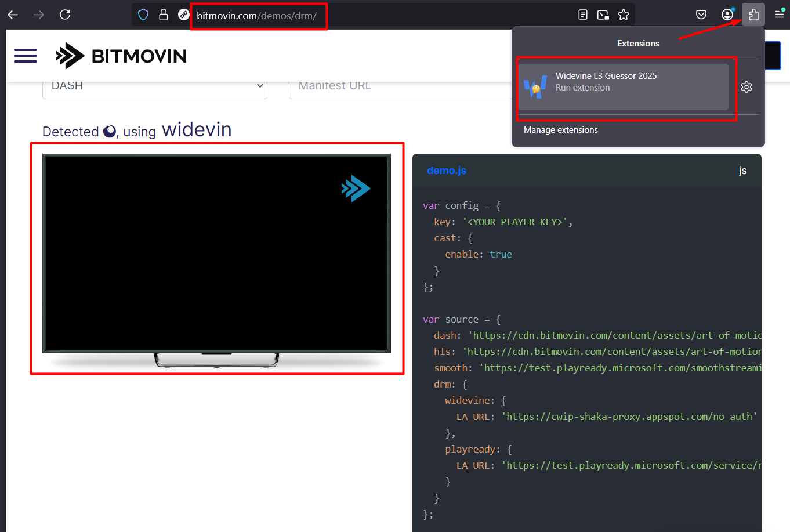Open the DASH stream format dropdown
Screen dimensions: 790x532
click(155, 86)
